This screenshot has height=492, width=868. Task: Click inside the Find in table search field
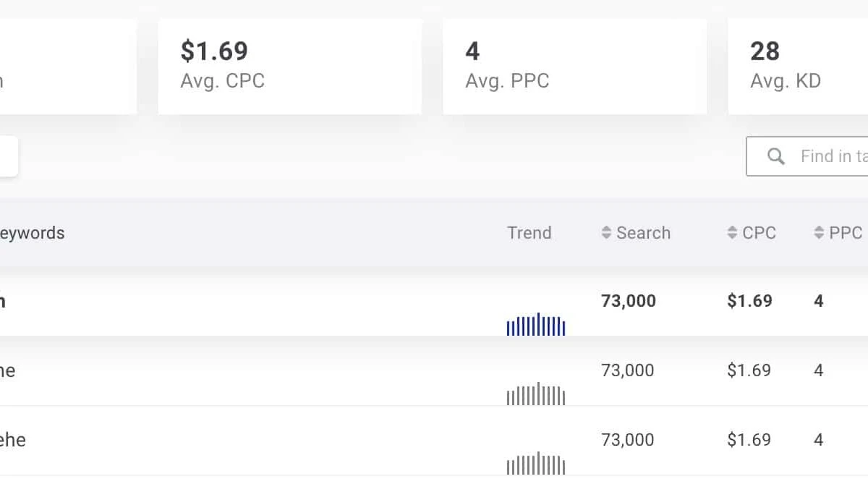click(x=825, y=156)
